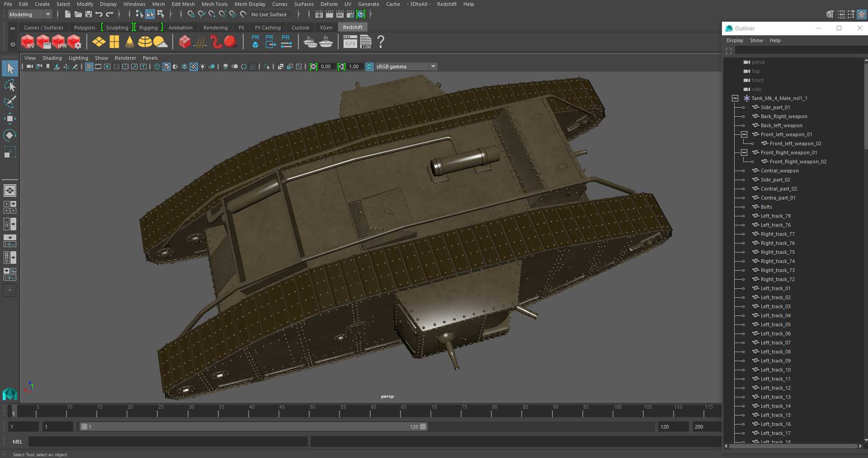Screen dimensions: 868x458
Task: Select the arrow Select tool
Action: [x=10, y=69]
